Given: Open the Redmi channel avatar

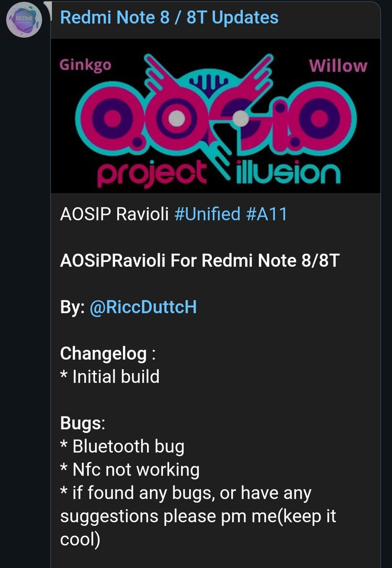Looking at the screenshot, I should click(24, 19).
